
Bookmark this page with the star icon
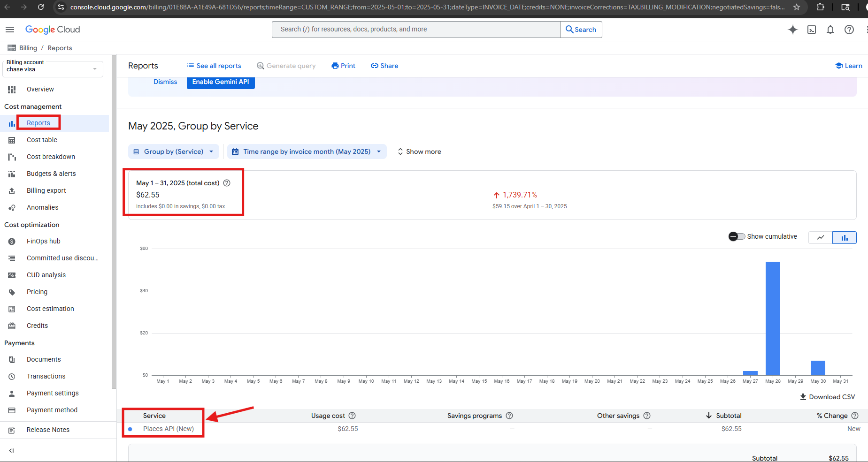(x=797, y=7)
